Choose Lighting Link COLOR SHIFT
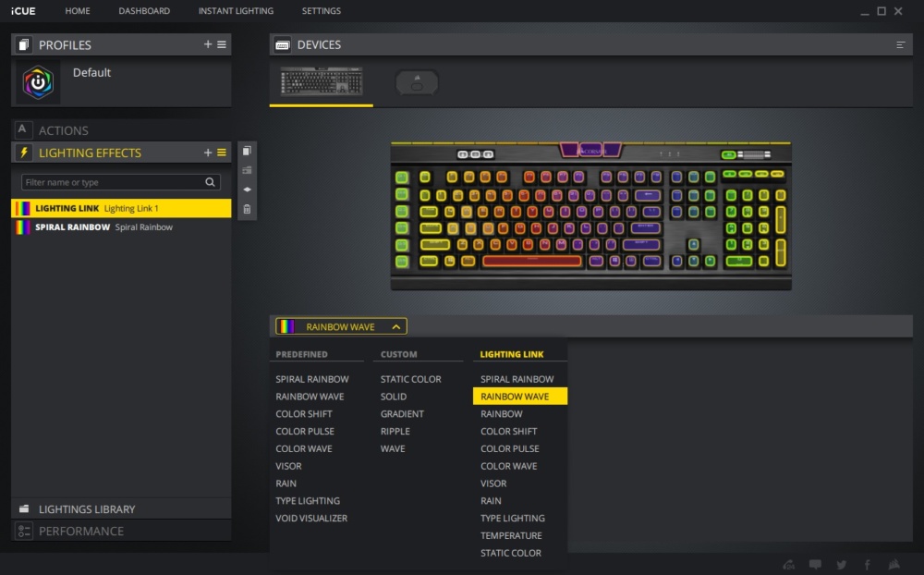This screenshot has width=924, height=575. click(x=508, y=431)
